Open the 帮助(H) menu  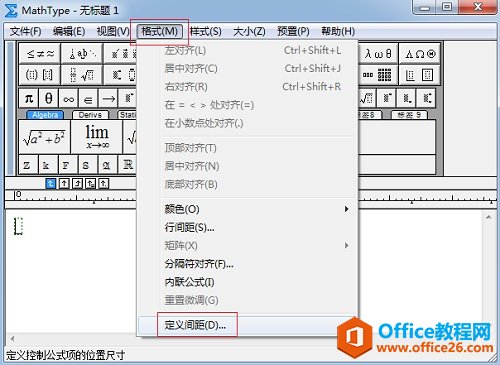point(338,31)
